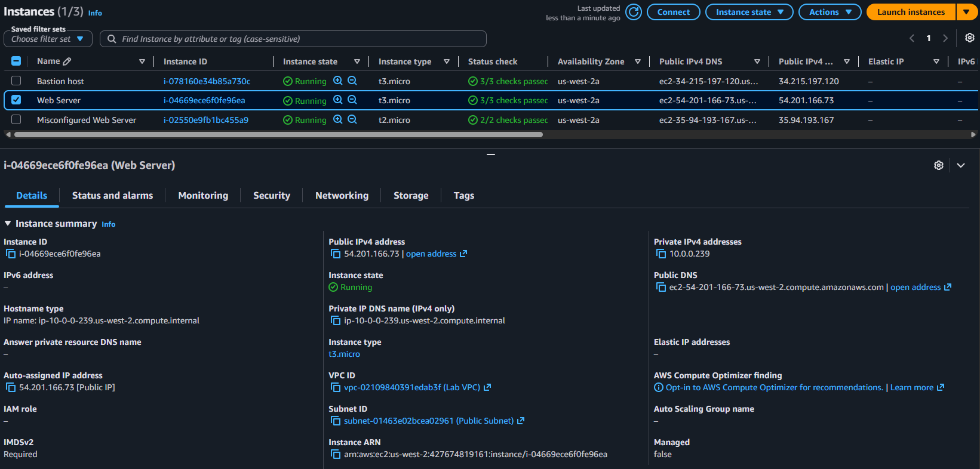
Task: Switch to the Security tab
Action: point(272,195)
